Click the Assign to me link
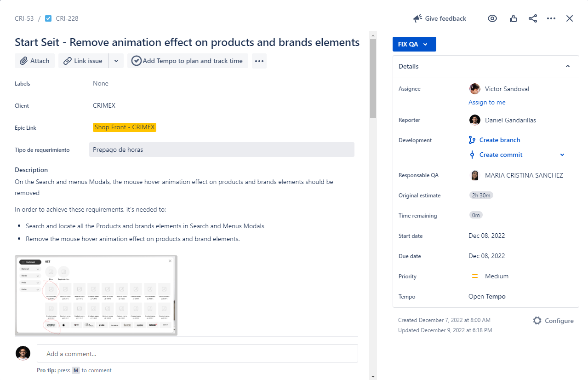Viewport: 588px width, 380px height. (487, 102)
